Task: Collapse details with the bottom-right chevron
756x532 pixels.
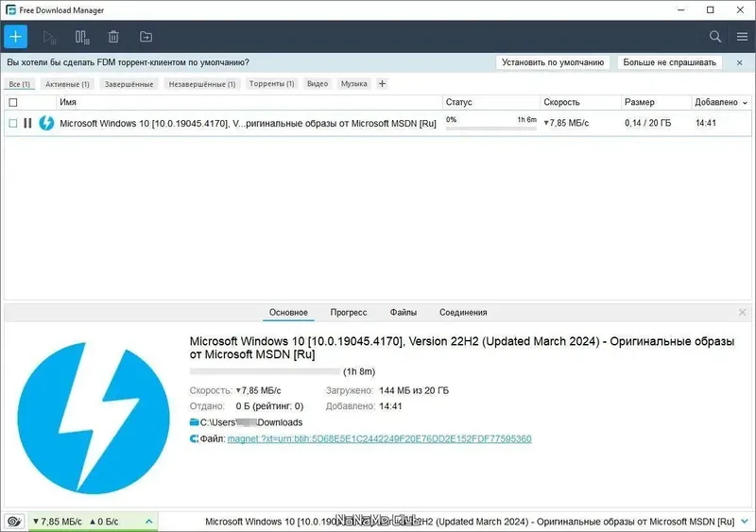Action: click(x=745, y=522)
